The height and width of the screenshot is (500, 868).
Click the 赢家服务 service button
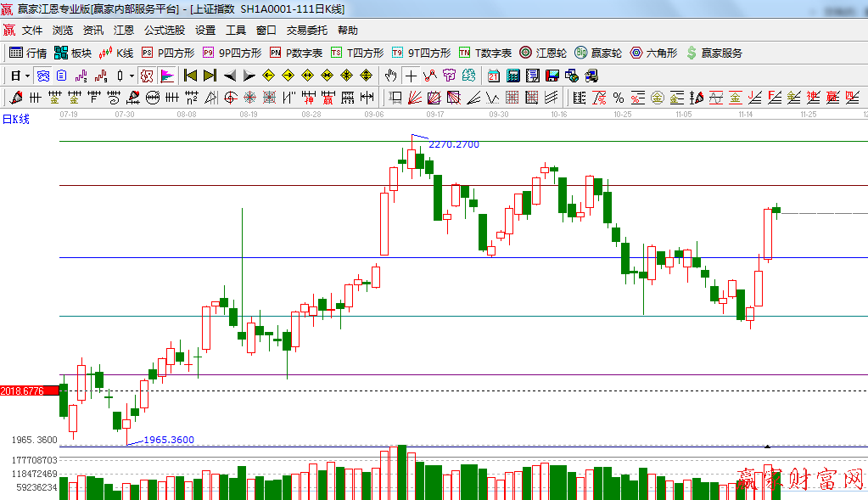point(714,53)
